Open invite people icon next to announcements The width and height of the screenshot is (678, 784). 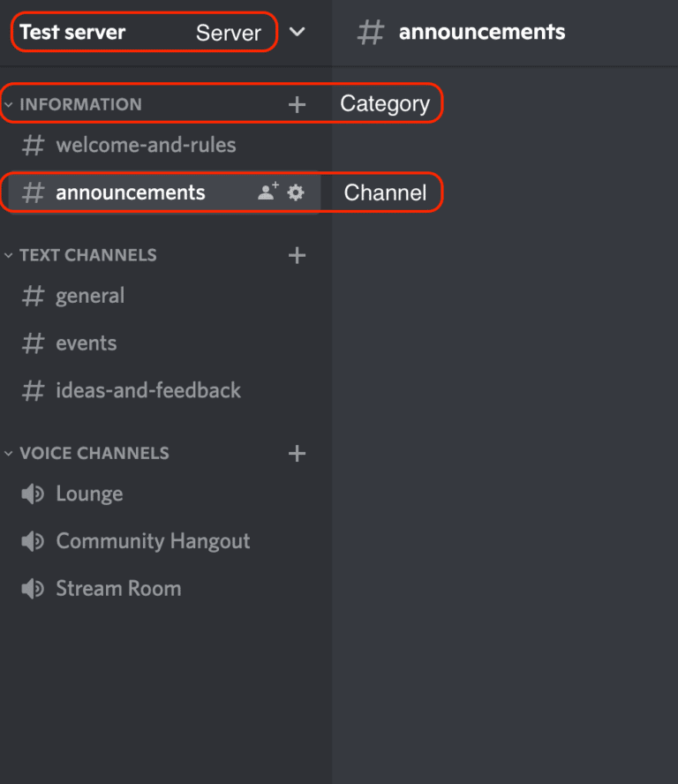pyautogui.click(x=267, y=192)
